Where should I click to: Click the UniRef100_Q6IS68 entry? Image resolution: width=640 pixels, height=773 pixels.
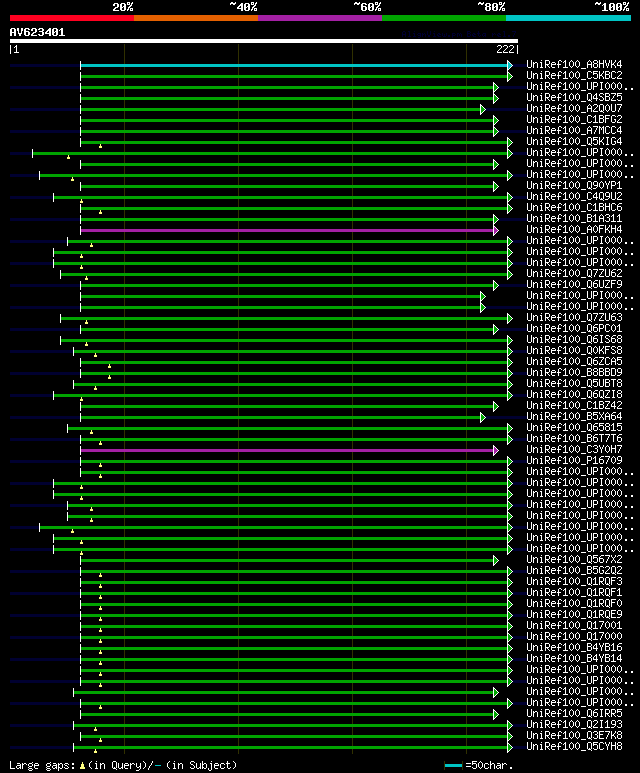click(574, 340)
